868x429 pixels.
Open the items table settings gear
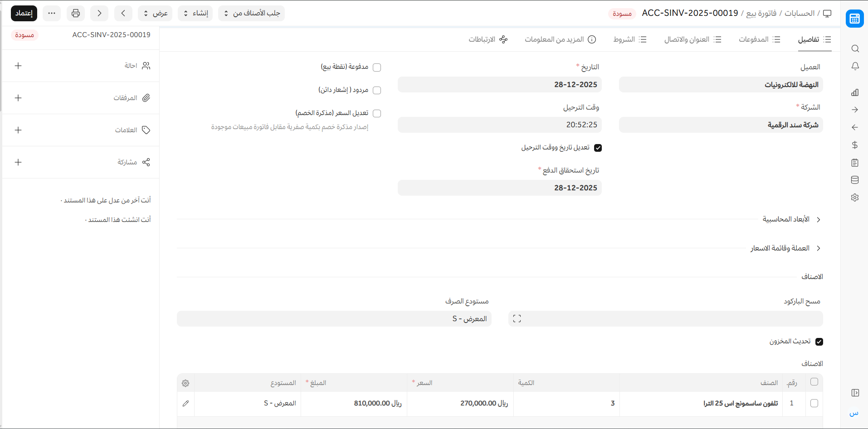click(x=185, y=383)
